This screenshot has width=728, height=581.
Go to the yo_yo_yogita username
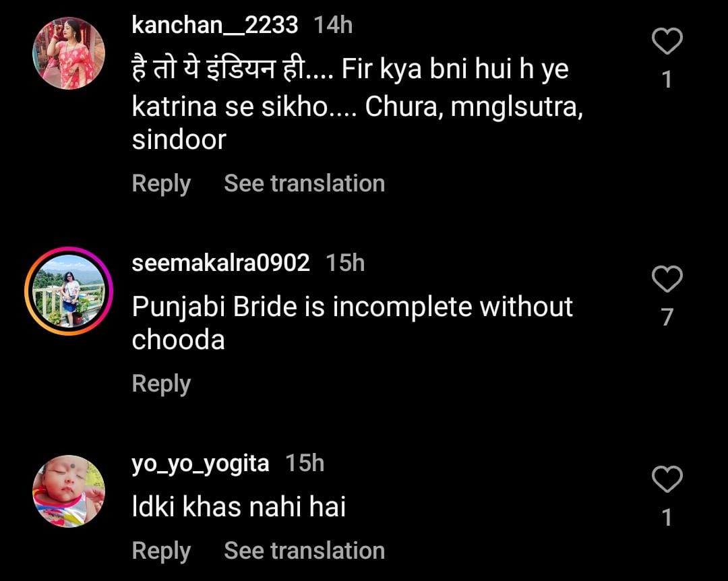pyautogui.click(x=200, y=464)
